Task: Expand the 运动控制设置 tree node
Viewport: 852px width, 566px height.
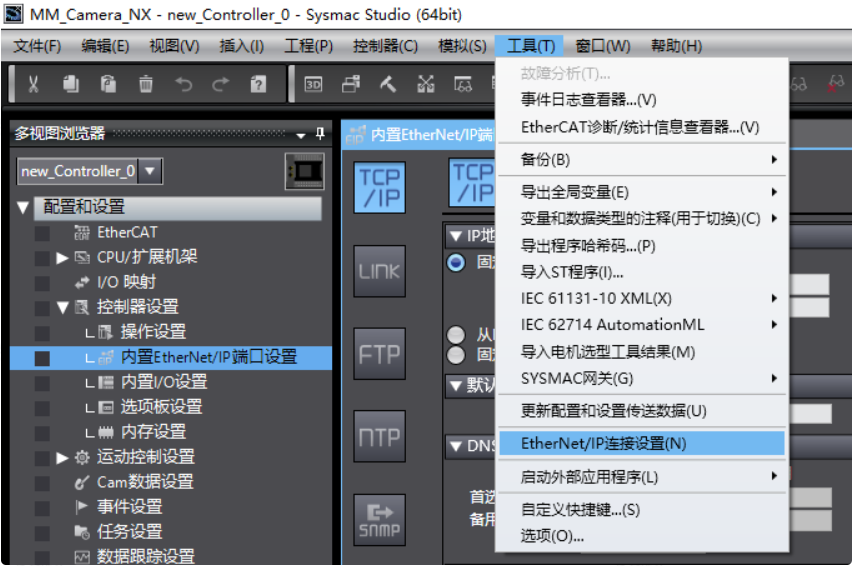Action: 62,457
